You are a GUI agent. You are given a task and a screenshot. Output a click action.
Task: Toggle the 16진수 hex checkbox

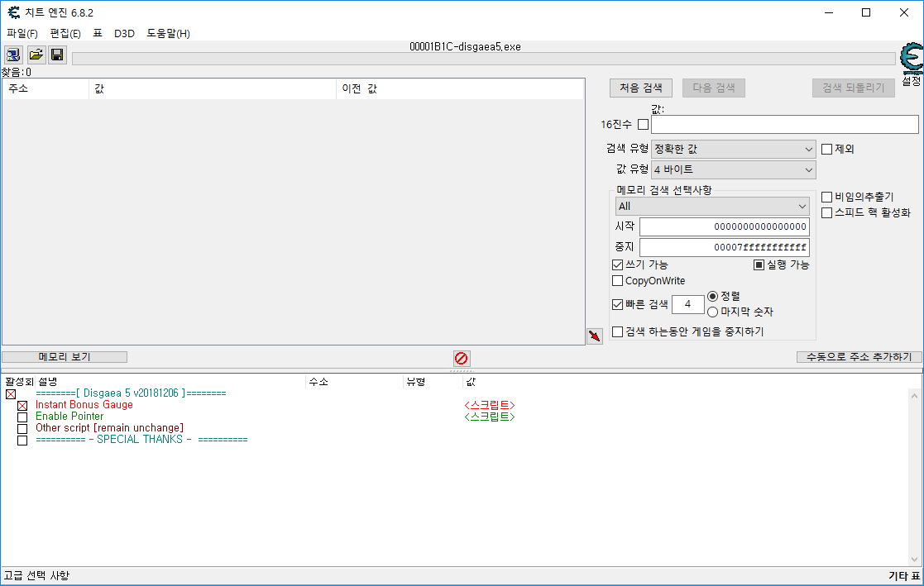point(643,125)
